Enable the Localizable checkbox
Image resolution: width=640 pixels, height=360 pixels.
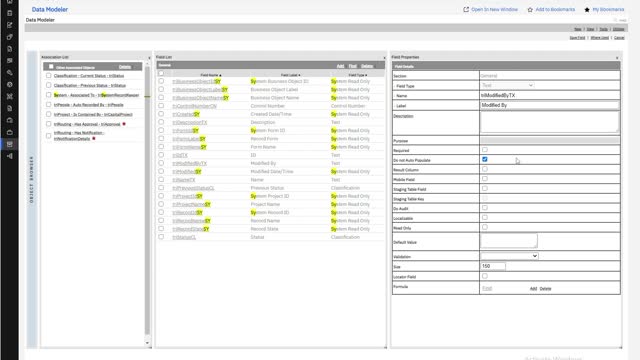point(484,218)
